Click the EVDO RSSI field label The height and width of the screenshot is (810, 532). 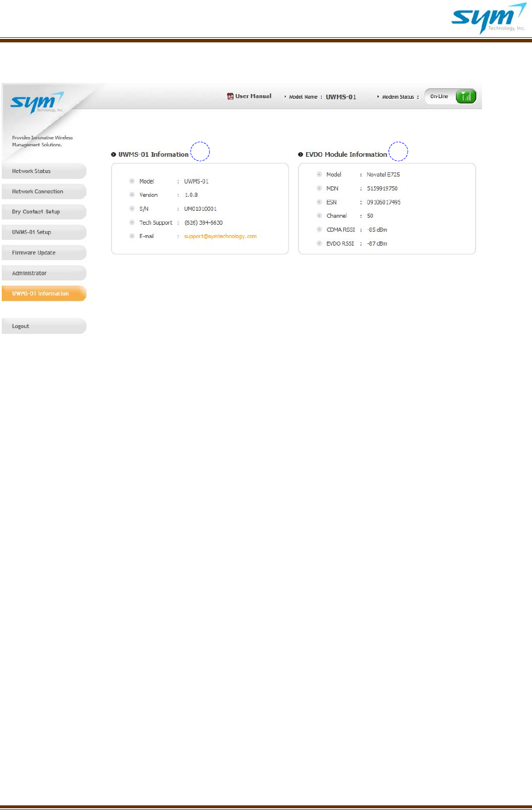pos(341,244)
